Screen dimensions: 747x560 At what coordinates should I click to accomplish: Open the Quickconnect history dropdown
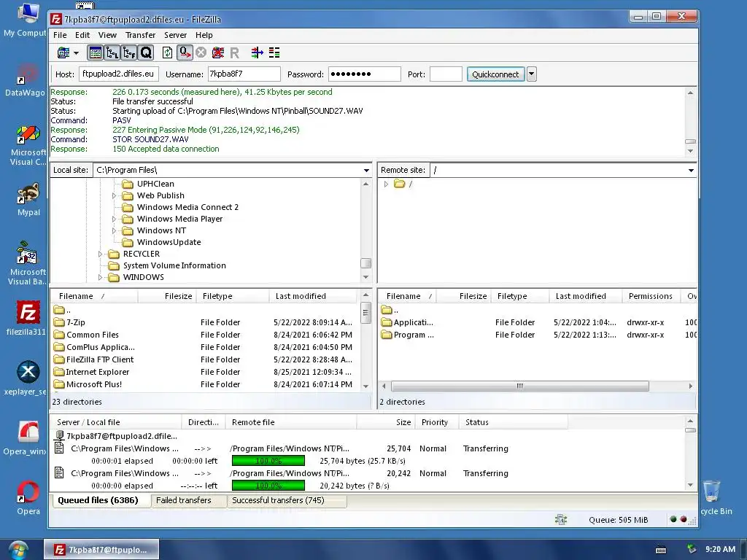point(532,74)
